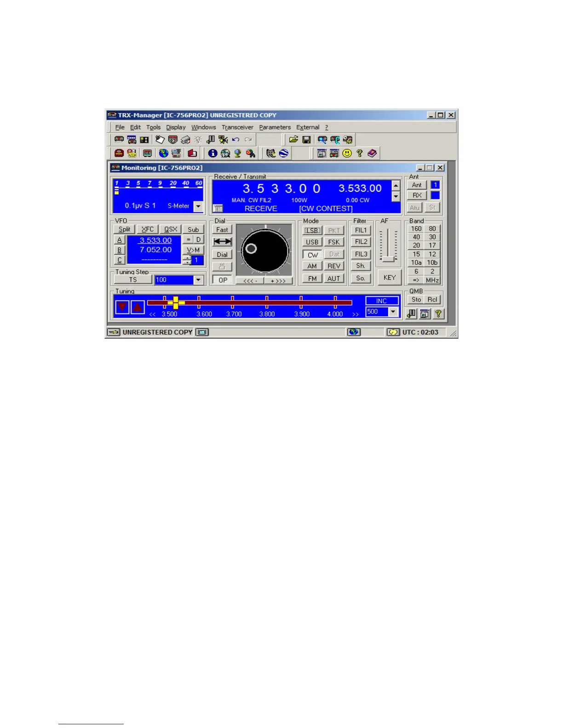Open the Transceiver menu

coord(237,127)
